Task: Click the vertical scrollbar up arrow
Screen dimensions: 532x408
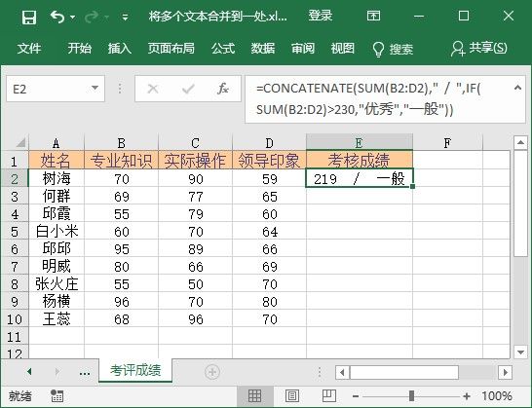Action: pyautogui.click(x=520, y=142)
